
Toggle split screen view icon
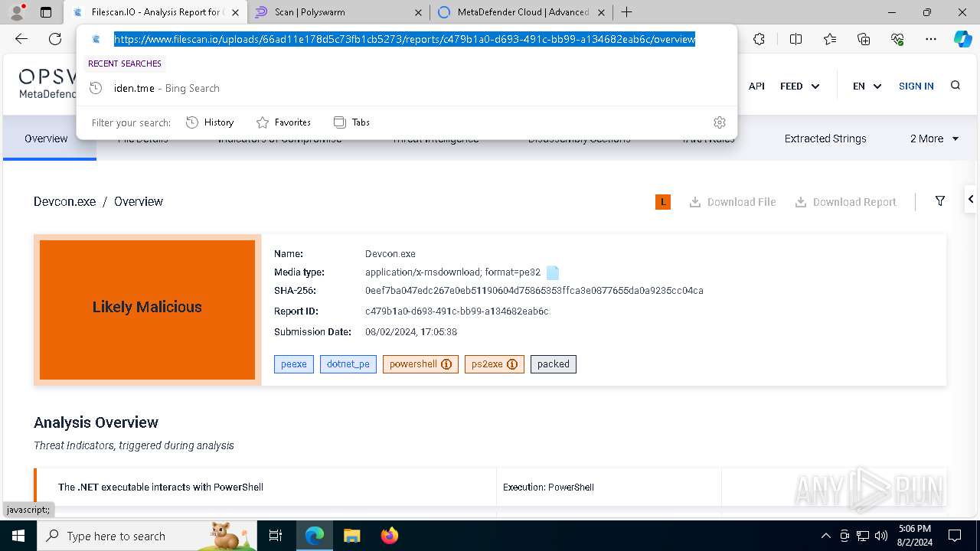pos(795,39)
